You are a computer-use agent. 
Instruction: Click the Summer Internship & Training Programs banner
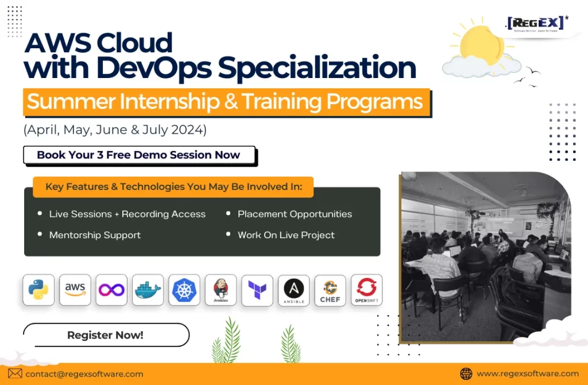coord(226,102)
